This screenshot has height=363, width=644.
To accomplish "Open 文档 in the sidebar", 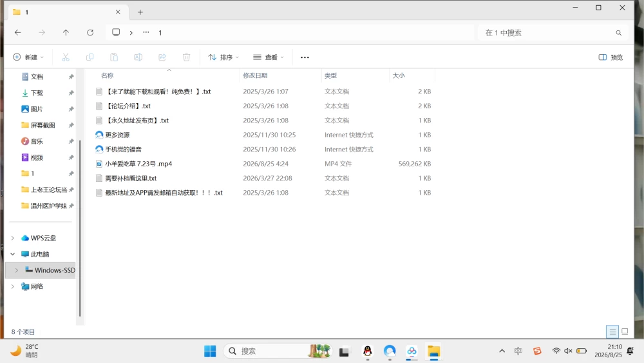I will pyautogui.click(x=37, y=77).
